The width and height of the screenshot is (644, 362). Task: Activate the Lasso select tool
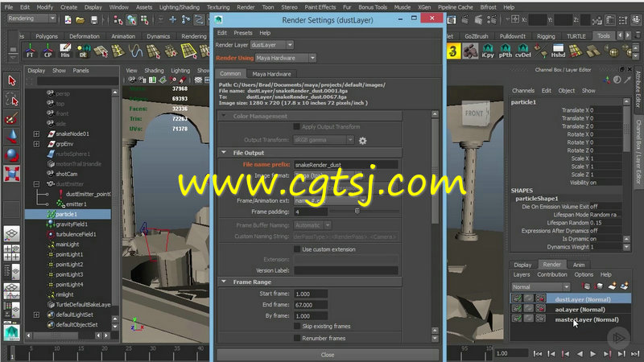tap(11, 100)
